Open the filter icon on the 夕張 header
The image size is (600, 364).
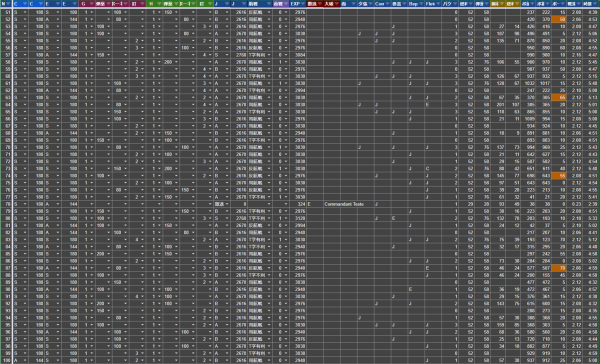[x=371, y=3]
